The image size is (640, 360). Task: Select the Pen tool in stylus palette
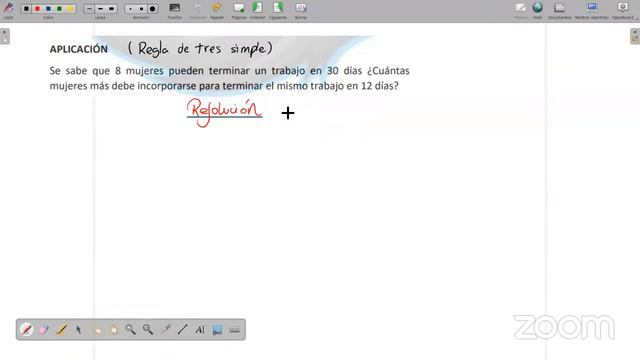coord(27,330)
